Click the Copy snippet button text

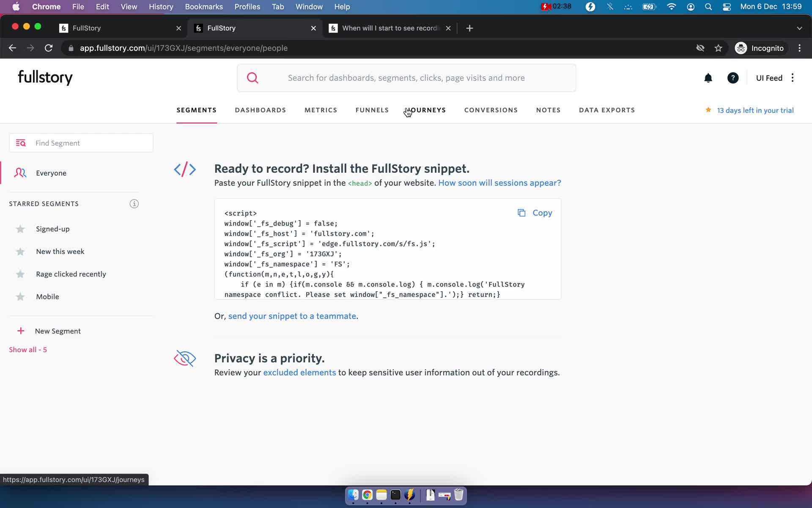542,213
